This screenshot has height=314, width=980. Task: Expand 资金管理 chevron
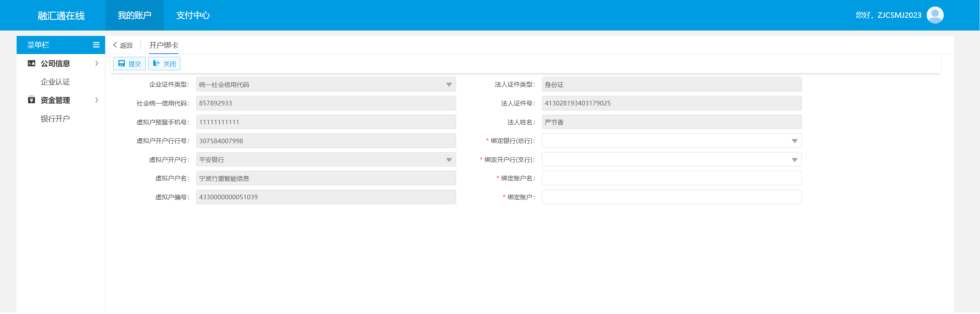[97, 100]
